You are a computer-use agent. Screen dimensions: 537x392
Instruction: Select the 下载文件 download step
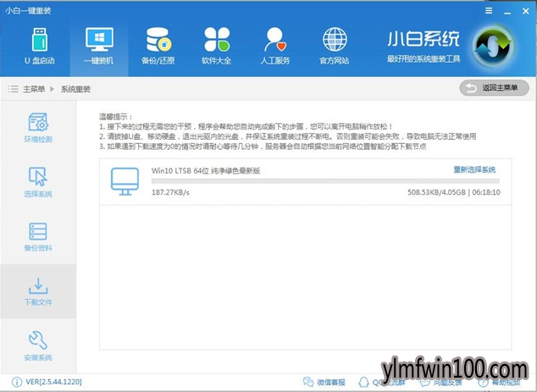click(x=38, y=291)
